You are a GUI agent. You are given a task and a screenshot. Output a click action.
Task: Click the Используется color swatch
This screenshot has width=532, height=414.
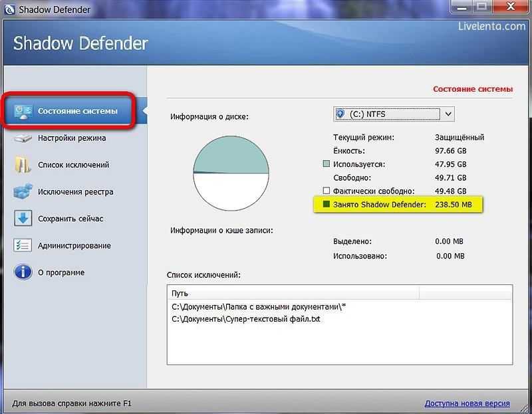pyautogui.click(x=326, y=163)
